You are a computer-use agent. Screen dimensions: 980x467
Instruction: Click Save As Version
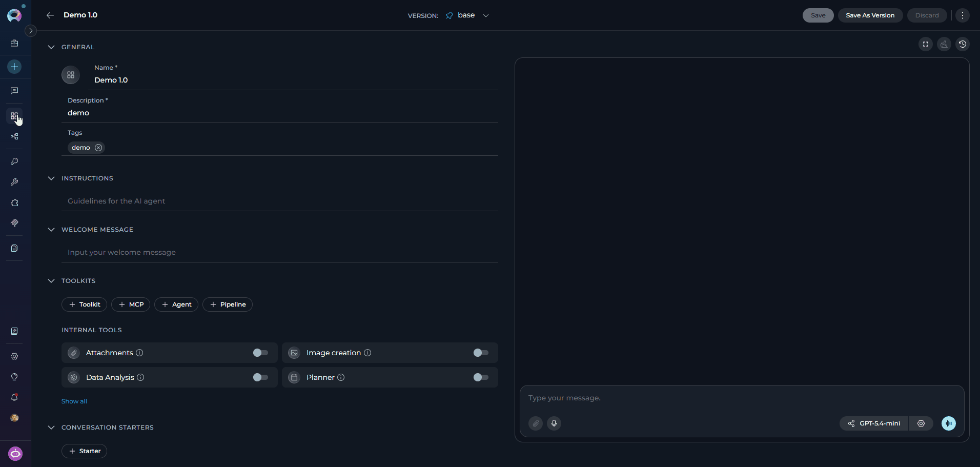click(870, 15)
